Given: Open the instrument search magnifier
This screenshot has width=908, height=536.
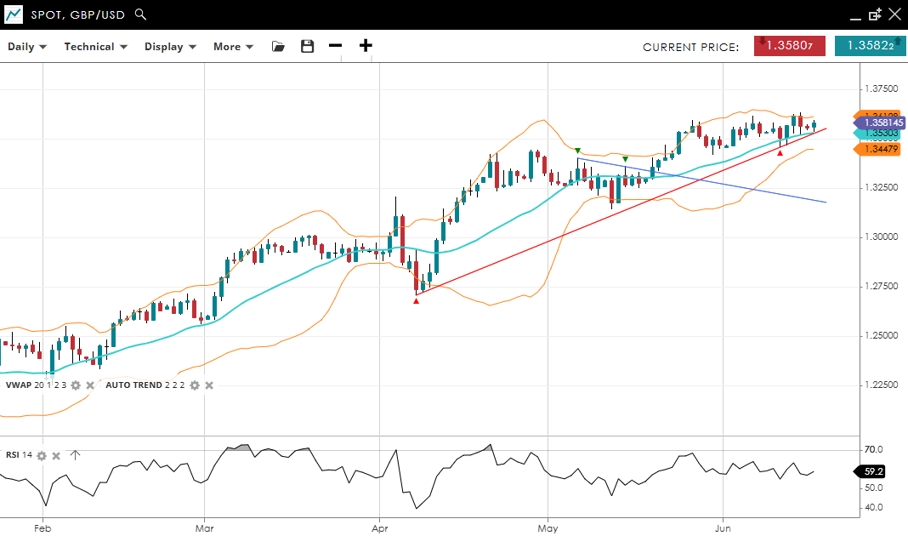Looking at the screenshot, I should pos(141,15).
